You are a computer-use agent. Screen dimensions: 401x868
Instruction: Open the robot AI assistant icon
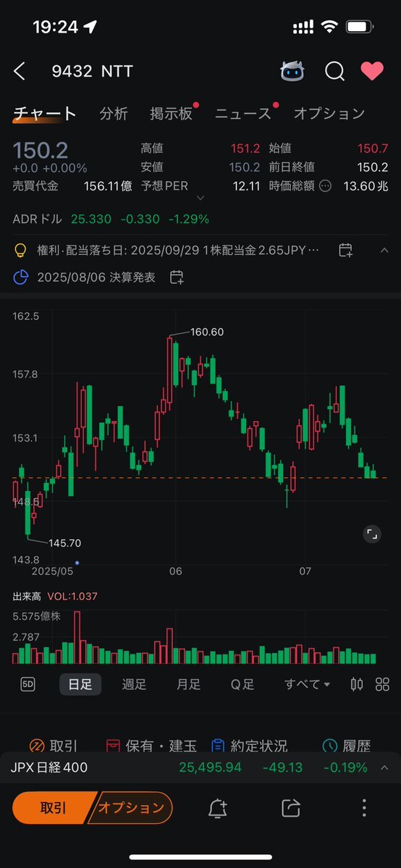click(x=292, y=71)
